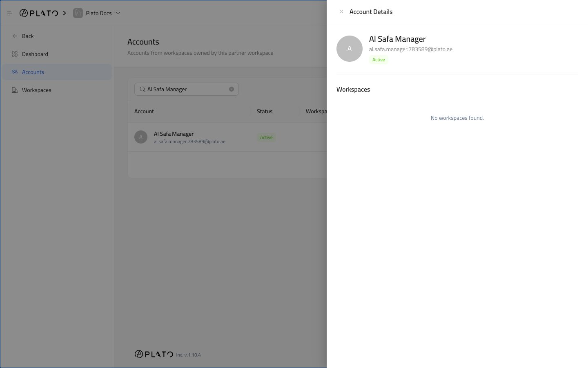Click the email in the accounts table row
The height and width of the screenshot is (368, 588).
pyautogui.click(x=189, y=141)
